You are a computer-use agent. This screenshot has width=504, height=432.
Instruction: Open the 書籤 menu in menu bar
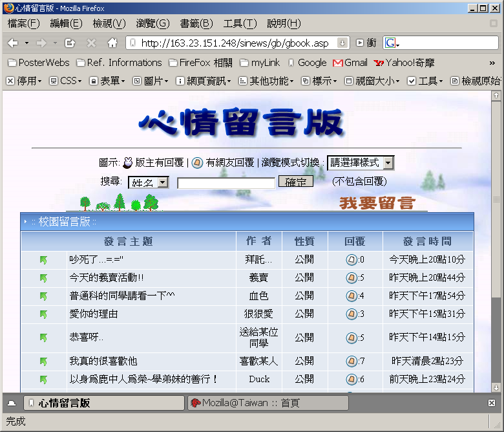pos(196,23)
